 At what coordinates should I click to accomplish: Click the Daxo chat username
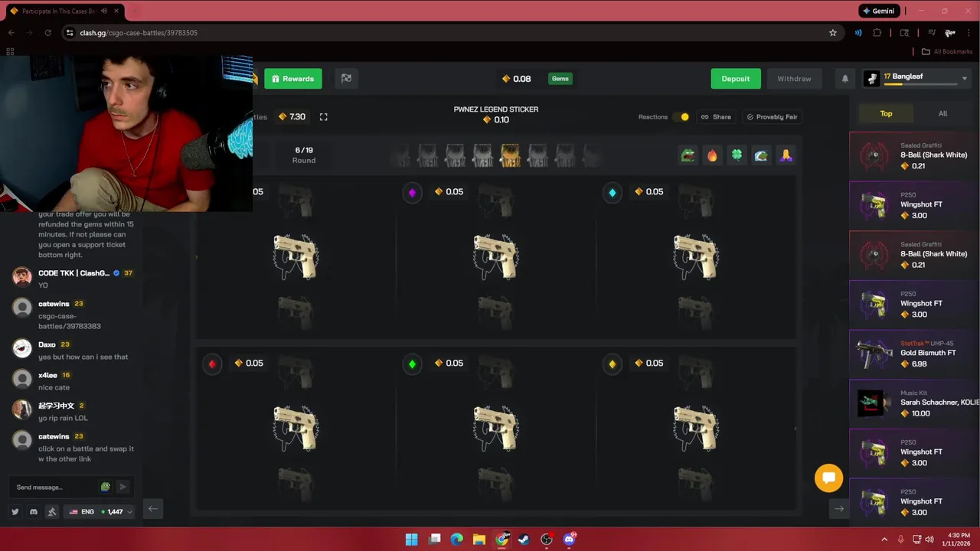pyautogui.click(x=47, y=345)
